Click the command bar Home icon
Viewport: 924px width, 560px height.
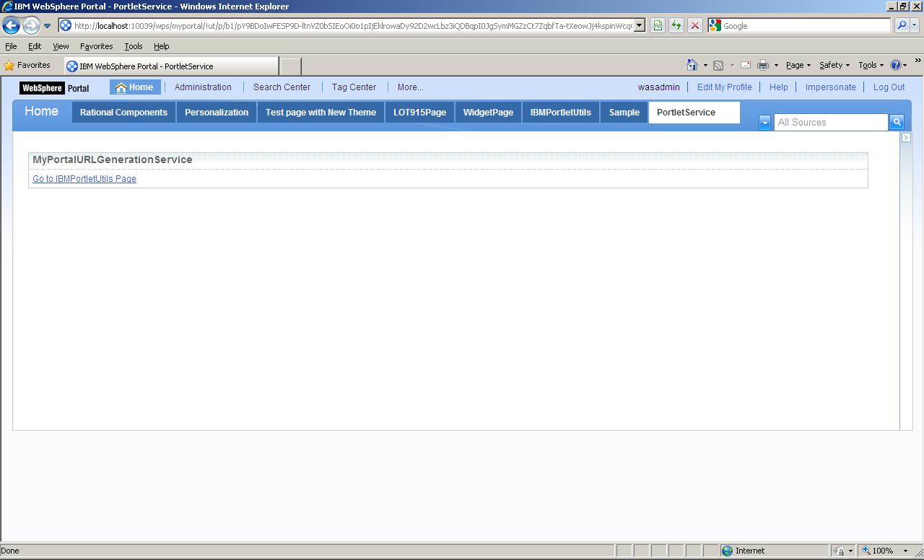[x=692, y=65]
